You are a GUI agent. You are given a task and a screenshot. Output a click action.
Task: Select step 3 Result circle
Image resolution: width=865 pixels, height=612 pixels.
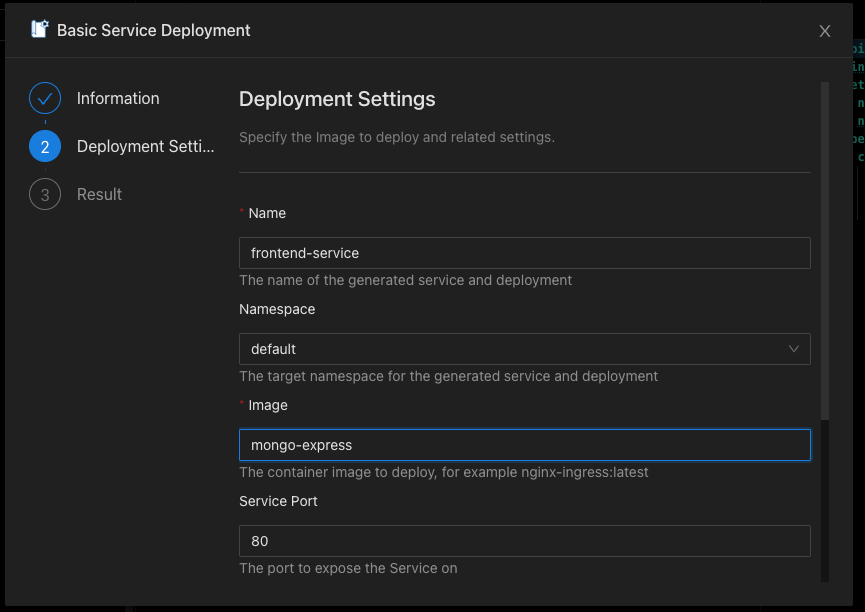(x=45, y=194)
